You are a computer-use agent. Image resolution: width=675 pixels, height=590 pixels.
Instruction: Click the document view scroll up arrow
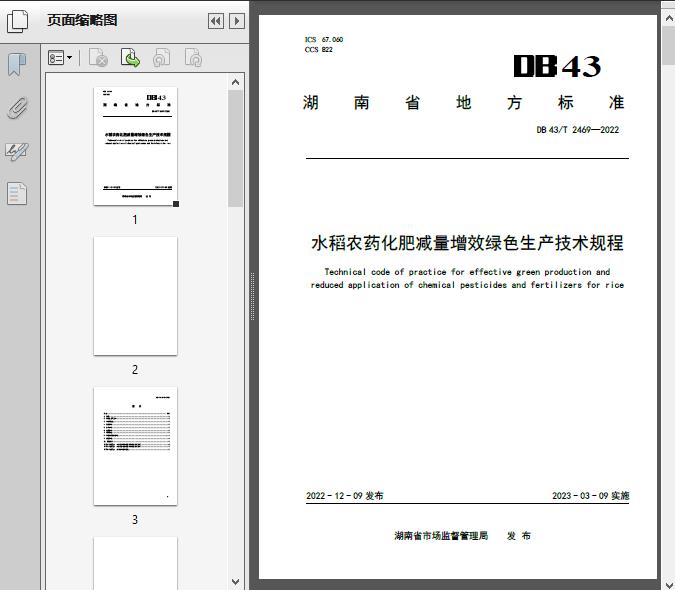click(x=669, y=19)
